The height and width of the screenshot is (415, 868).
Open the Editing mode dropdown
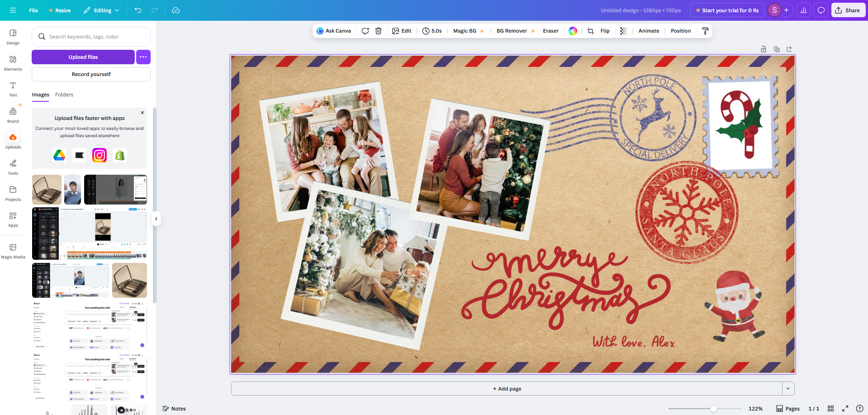(101, 10)
